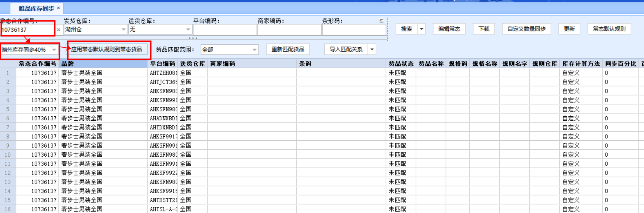This screenshot has height=213, width=644.
Task: Close the 唯品库存同步 tab
Action: 58,8
